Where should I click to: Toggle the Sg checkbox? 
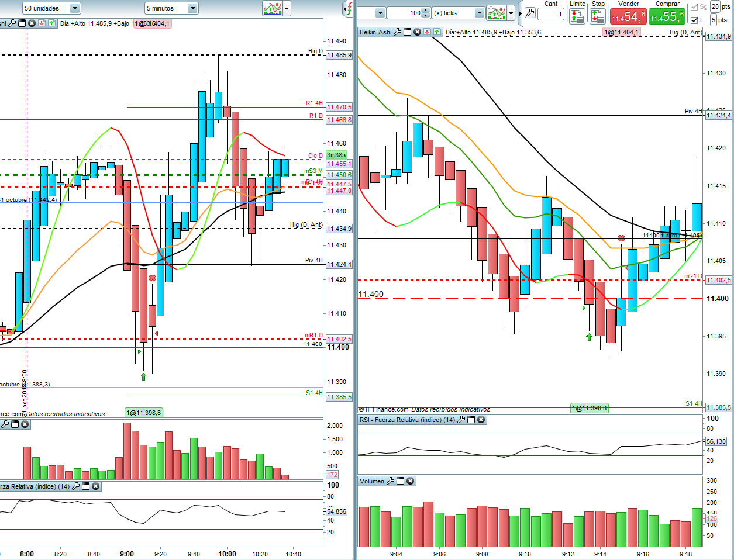(694, 6)
